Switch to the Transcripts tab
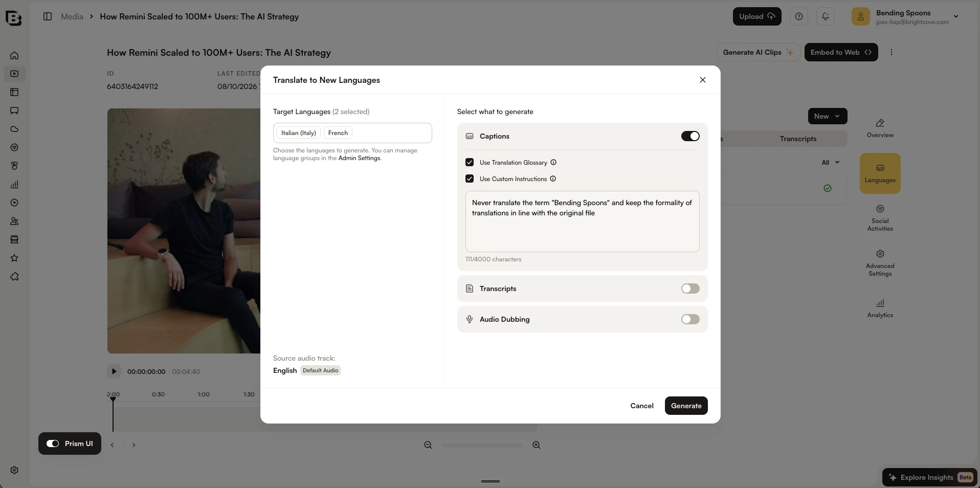980x488 pixels. (798, 139)
